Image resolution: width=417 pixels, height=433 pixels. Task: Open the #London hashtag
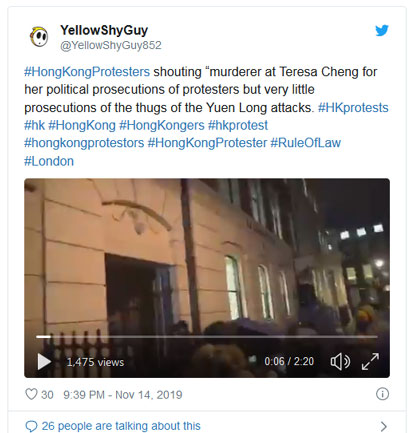tap(49, 161)
